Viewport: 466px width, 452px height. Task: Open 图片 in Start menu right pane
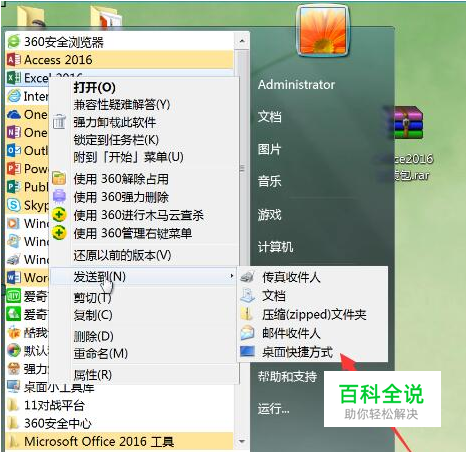(270, 149)
